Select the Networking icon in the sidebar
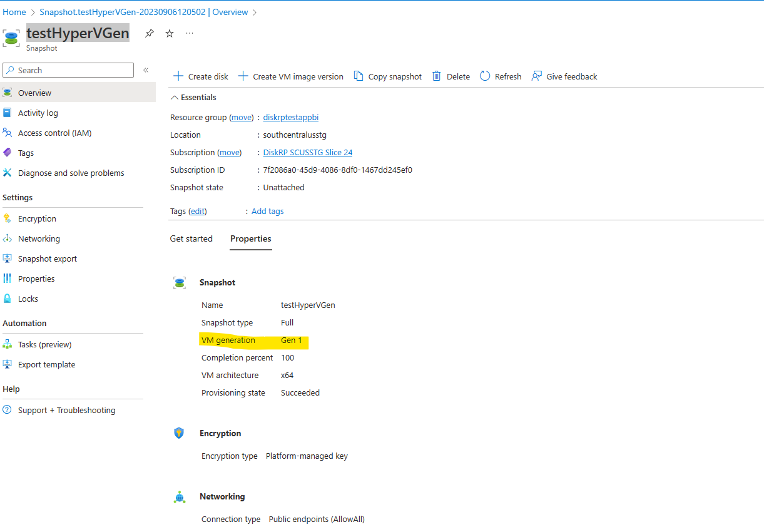This screenshot has width=764, height=532. (8, 238)
